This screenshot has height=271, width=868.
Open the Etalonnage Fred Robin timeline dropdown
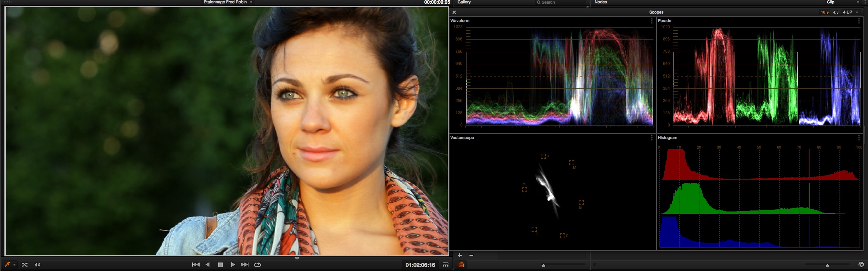click(228, 2)
